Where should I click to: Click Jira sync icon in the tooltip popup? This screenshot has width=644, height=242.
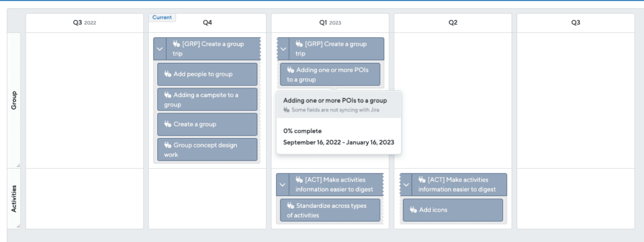point(286,110)
